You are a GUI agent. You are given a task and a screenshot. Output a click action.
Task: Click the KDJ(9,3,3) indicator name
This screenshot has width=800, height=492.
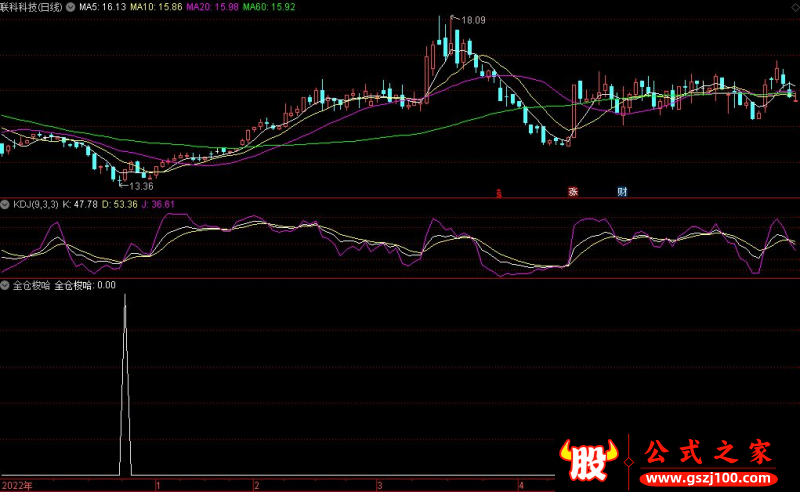(35, 204)
